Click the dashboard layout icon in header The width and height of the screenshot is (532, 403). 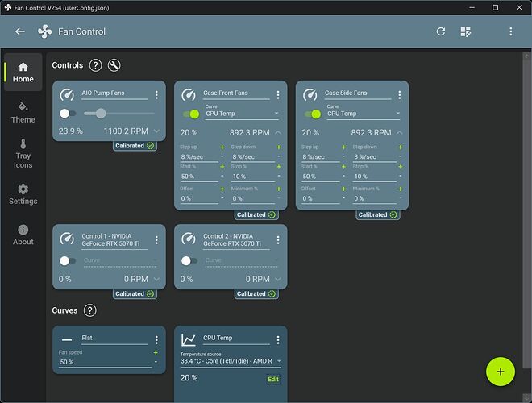(466, 31)
